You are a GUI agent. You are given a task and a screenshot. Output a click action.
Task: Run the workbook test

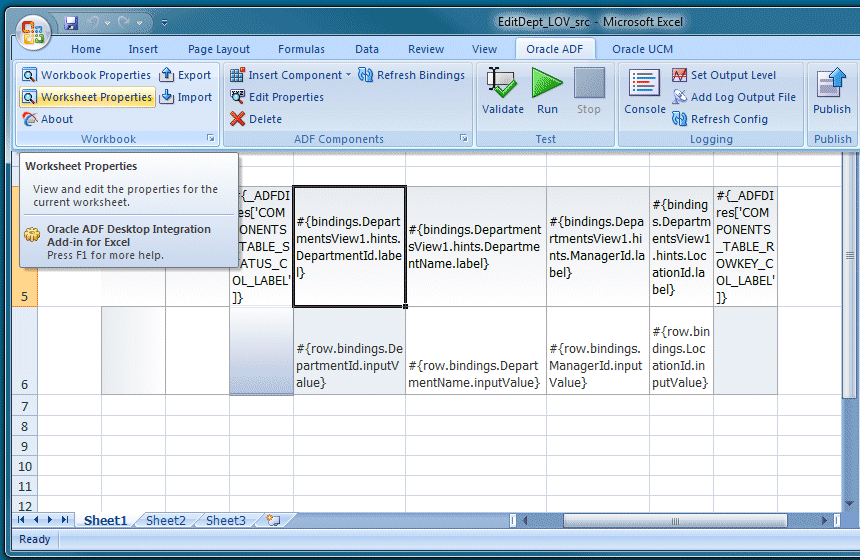click(x=547, y=91)
